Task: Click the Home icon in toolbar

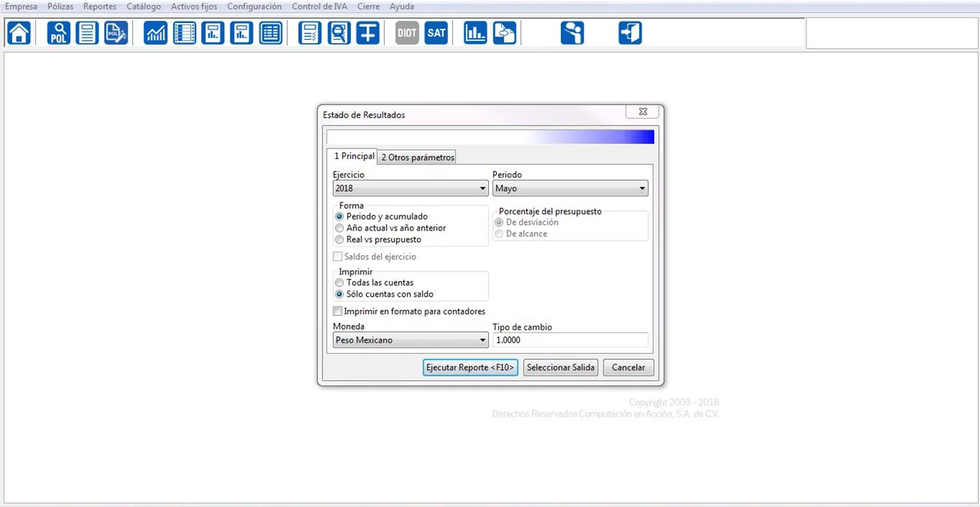Action: pos(19,33)
